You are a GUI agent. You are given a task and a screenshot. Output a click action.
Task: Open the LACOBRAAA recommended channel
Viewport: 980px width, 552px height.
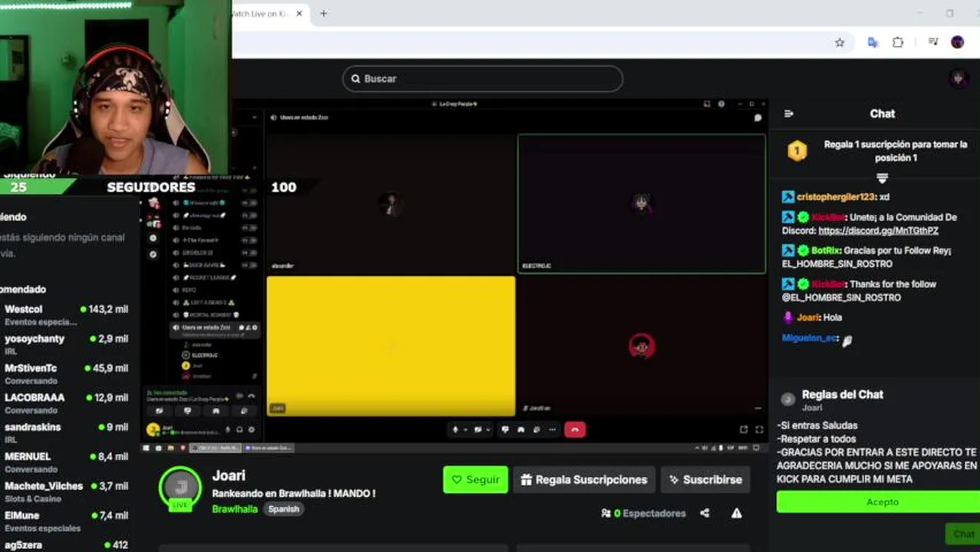(x=67, y=403)
